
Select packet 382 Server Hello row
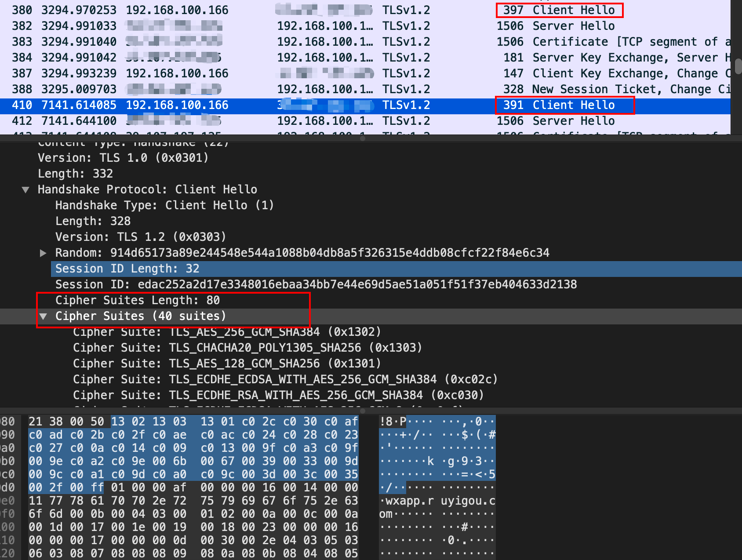[x=308, y=26]
